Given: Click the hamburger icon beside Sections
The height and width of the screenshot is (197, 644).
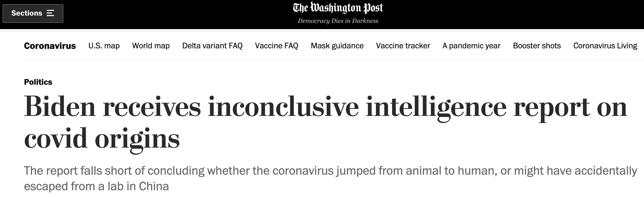Looking at the screenshot, I should click(x=50, y=13).
